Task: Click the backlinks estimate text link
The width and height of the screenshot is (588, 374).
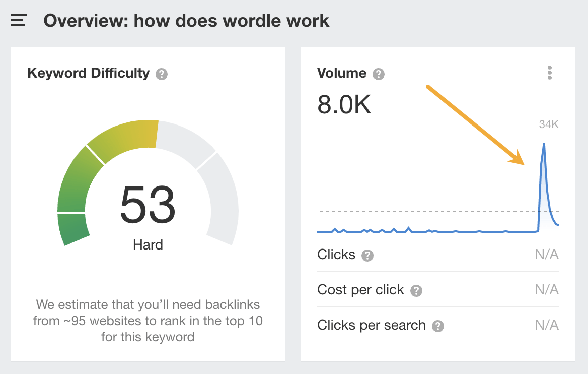Action: (148, 321)
